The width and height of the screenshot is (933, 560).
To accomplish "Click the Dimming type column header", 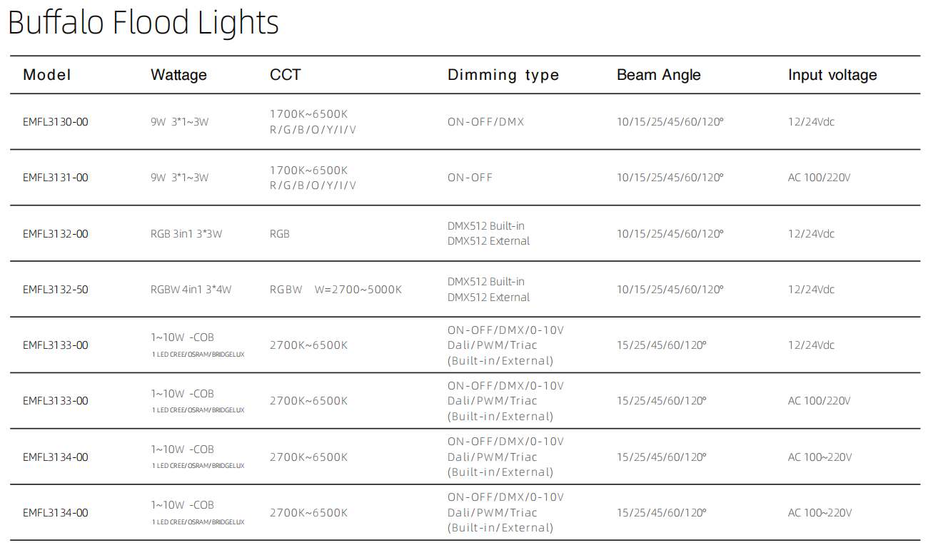I will point(503,76).
